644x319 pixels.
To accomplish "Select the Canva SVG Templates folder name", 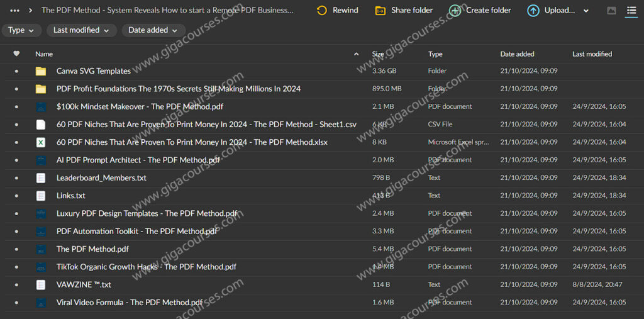I will tap(94, 71).
